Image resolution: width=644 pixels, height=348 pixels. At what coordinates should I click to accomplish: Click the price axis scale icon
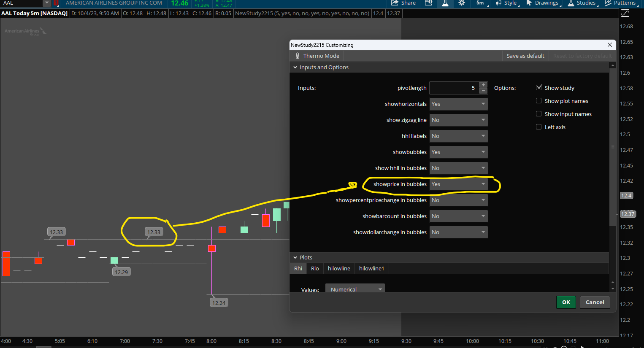pyautogui.click(x=625, y=13)
